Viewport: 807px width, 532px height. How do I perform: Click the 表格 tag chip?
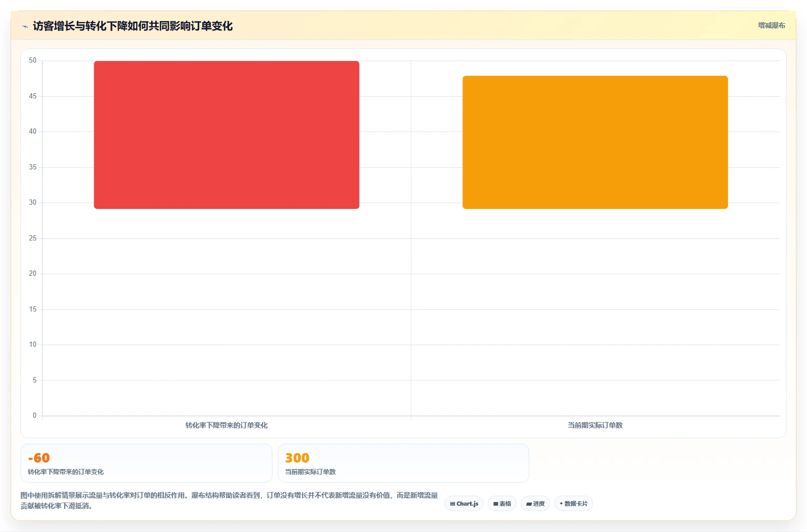[x=502, y=504]
